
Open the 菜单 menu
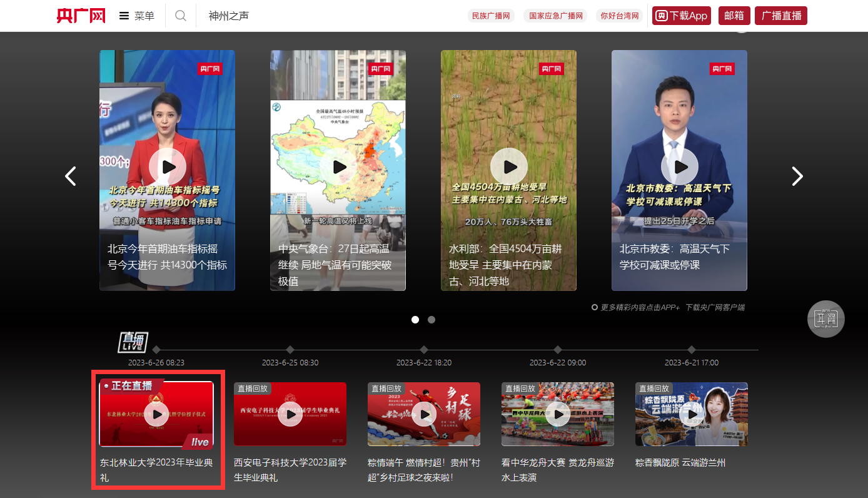click(144, 16)
